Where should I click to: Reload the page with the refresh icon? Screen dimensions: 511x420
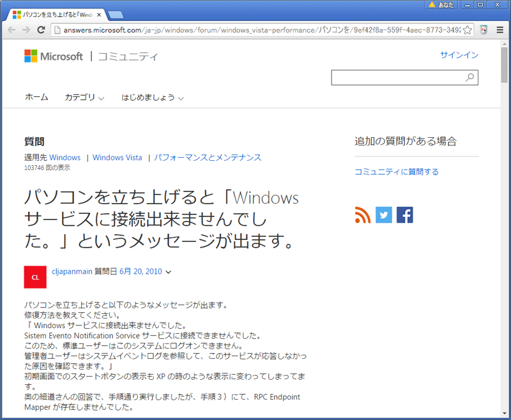click(41, 30)
